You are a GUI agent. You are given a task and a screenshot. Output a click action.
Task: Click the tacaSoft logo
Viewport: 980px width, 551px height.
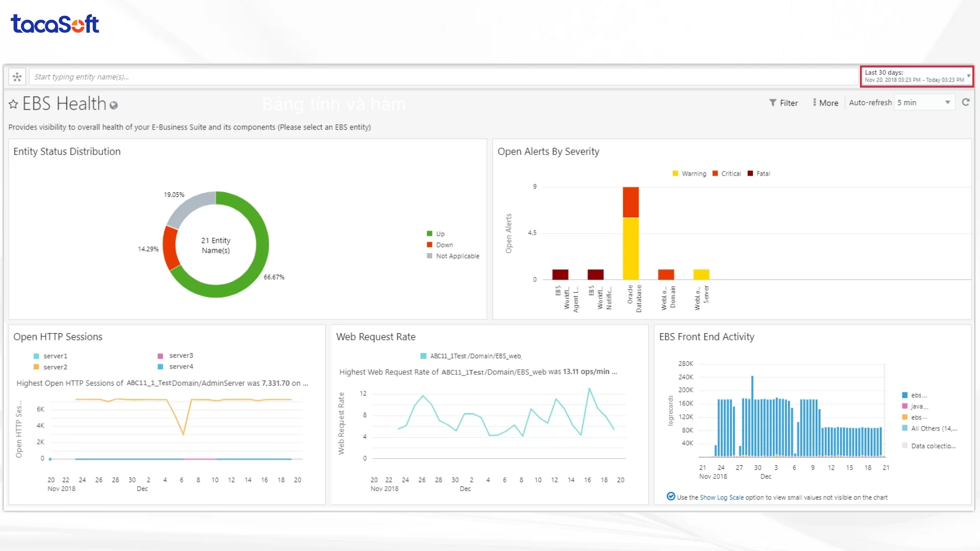pos(55,24)
